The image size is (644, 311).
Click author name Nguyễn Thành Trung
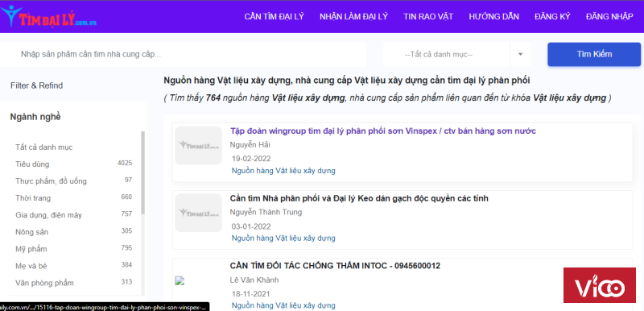pos(266,212)
